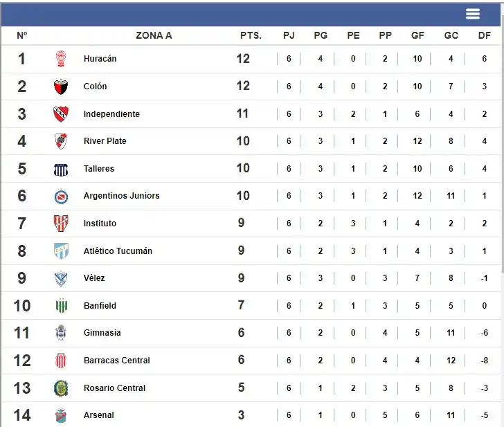Click the Independiente team crest

pos(61,114)
